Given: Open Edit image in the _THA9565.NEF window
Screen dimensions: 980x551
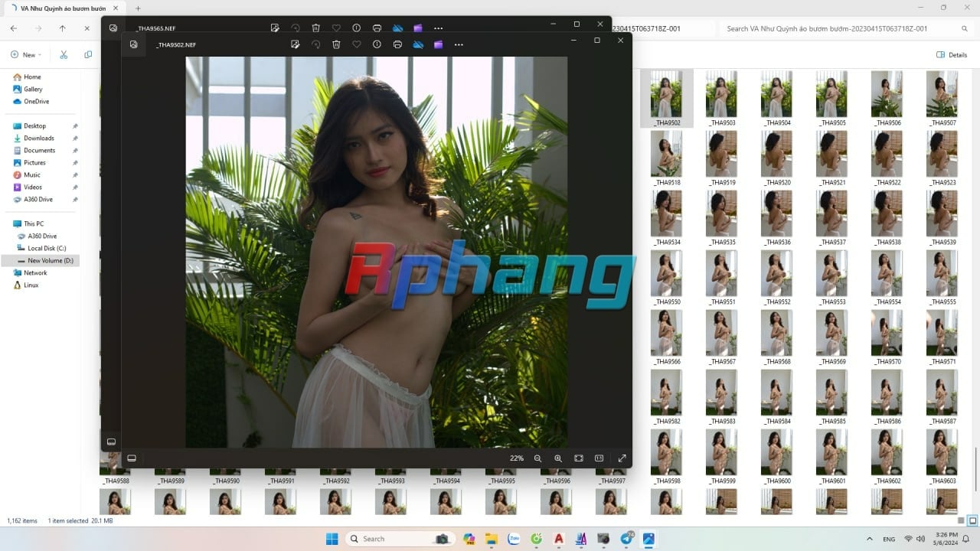Looking at the screenshot, I should (275, 28).
